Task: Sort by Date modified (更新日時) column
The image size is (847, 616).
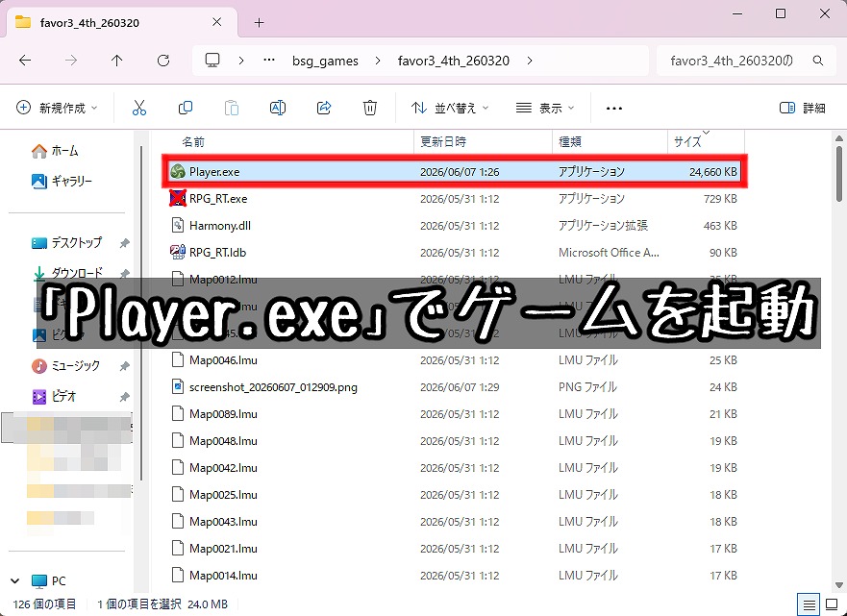Action: 443,141
